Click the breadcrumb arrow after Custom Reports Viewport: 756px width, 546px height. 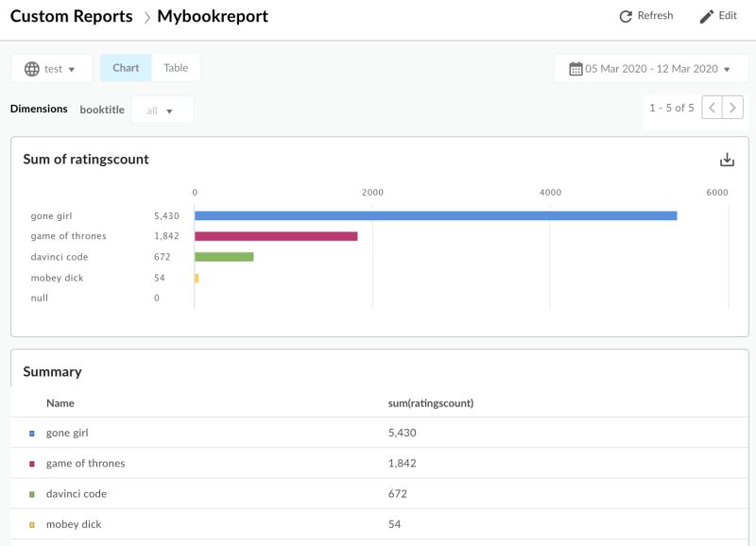click(x=146, y=16)
